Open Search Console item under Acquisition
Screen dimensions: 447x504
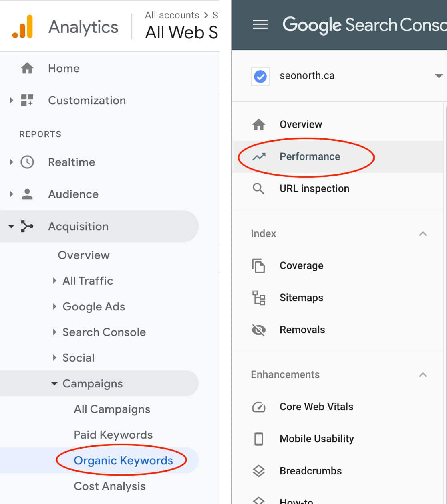[x=104, y=332]
